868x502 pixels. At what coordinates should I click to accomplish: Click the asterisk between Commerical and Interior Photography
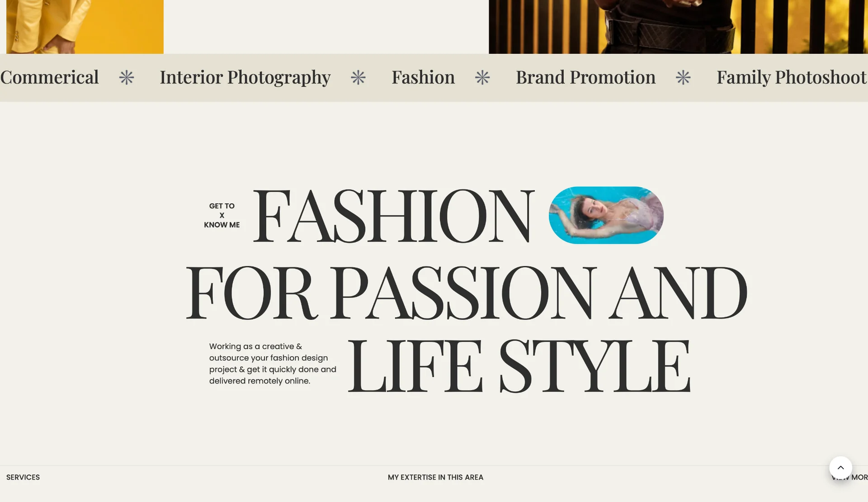click(127, 78)
